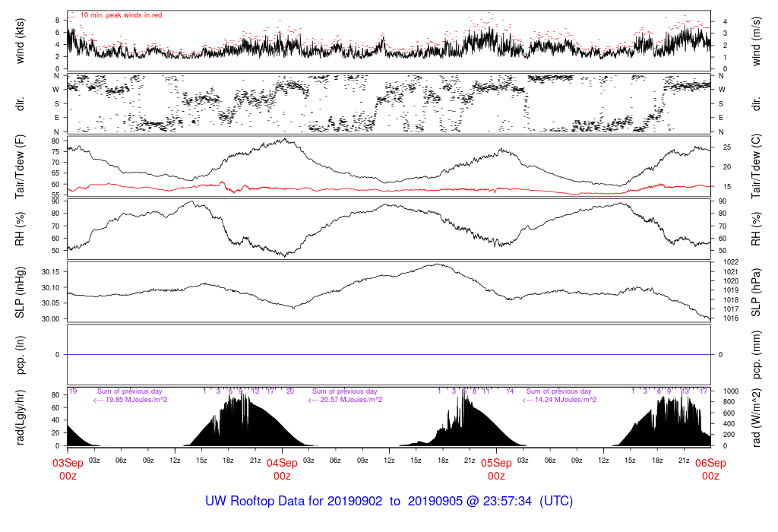Click the '1019' hPa tick value

point(731,290)
